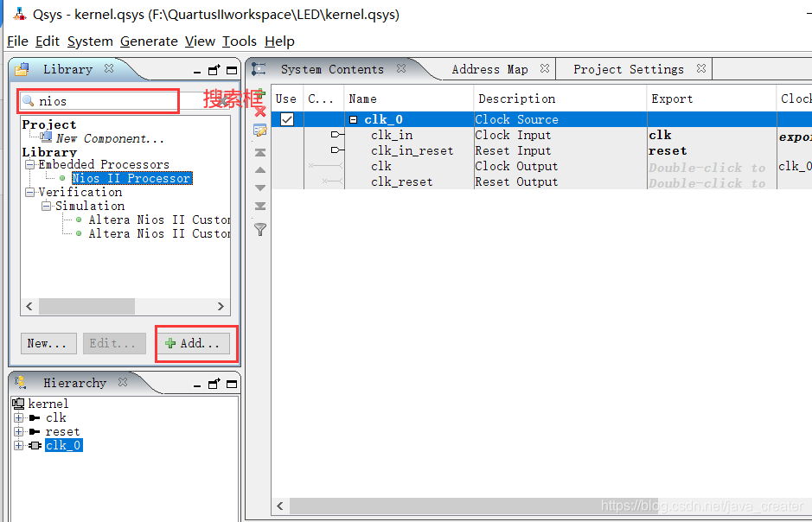Move selected component to bottom
Image resolution: width=812 pixels, height=522 pixels.
coord(260,206)
